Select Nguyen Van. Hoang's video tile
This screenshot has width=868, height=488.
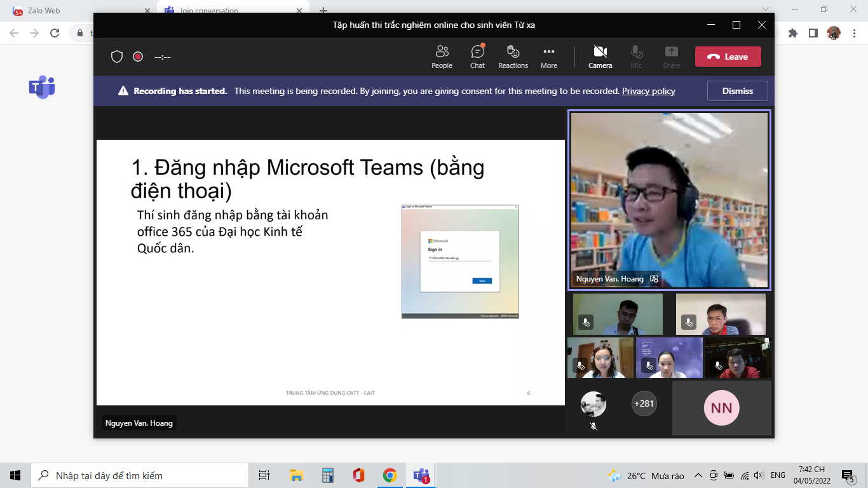(670, 200)
